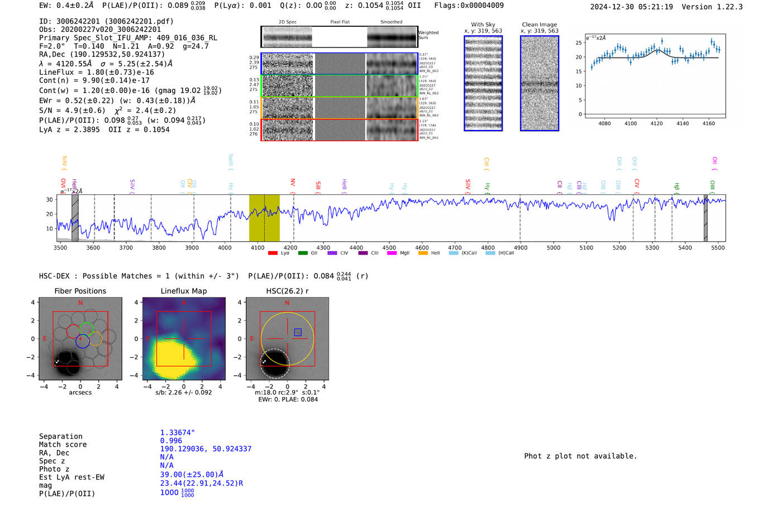Click the hatched gray region near 3500 Å
This screenshot has width=782, height=532.
coord(75,218)
